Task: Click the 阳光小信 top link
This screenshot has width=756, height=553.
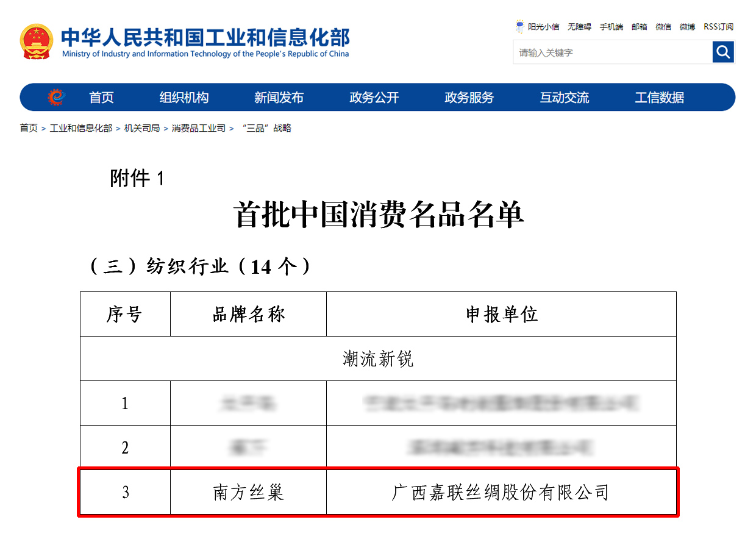Action: 543,27
